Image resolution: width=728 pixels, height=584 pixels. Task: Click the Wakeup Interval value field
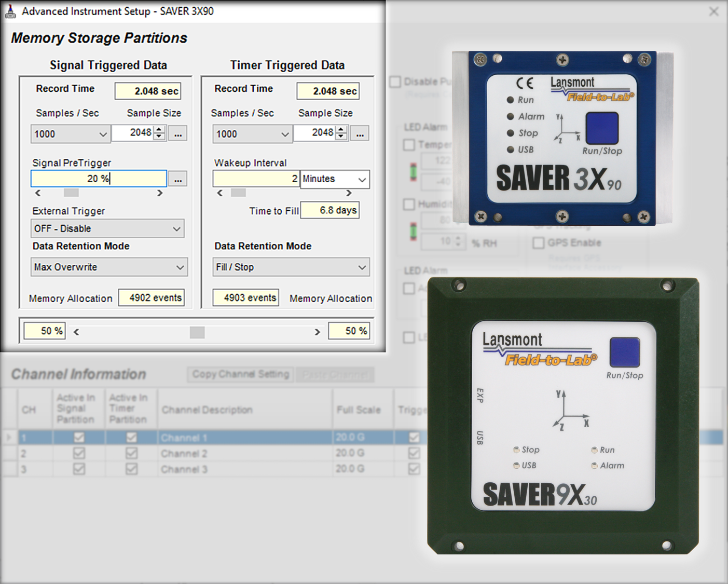[x=256, y=179]
